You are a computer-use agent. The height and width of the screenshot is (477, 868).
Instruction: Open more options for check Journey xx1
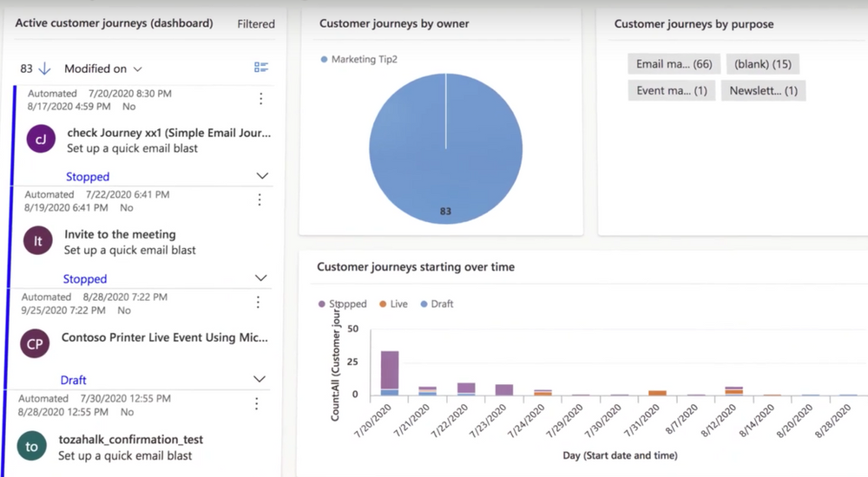point(261,99)
